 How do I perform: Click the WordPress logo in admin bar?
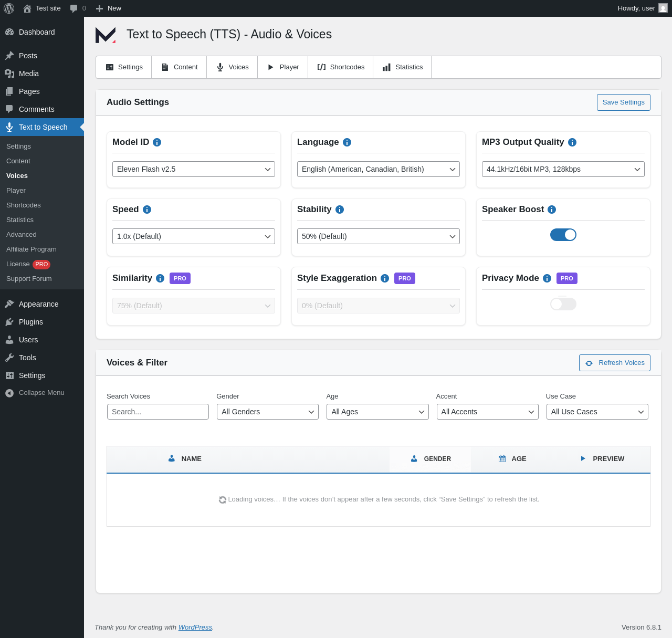pos(9,8)
